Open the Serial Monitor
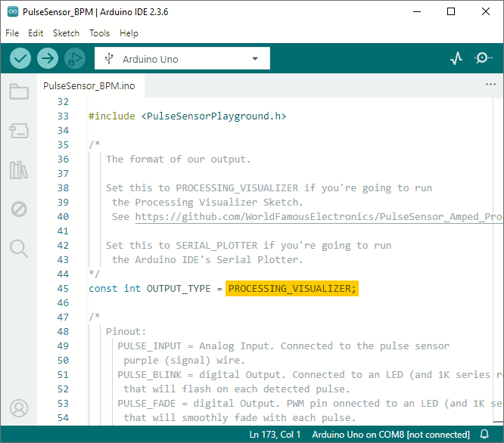 (483, 58)
